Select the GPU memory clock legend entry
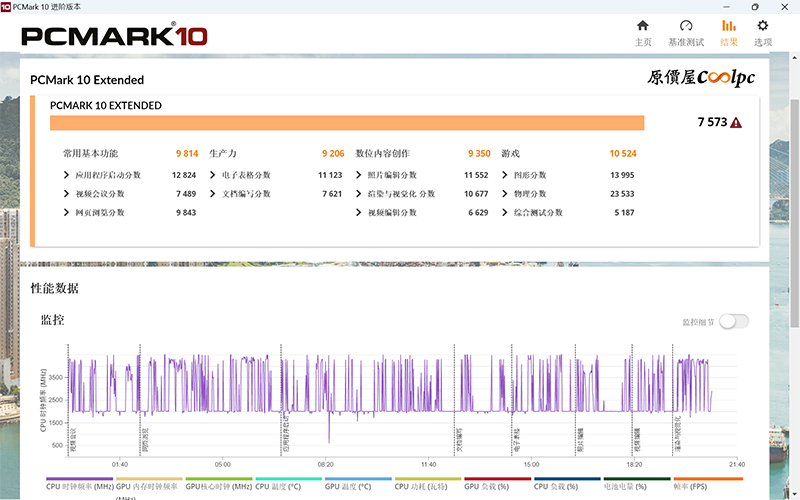The width and height of the screenshot is (800, 500). point(148,487)
